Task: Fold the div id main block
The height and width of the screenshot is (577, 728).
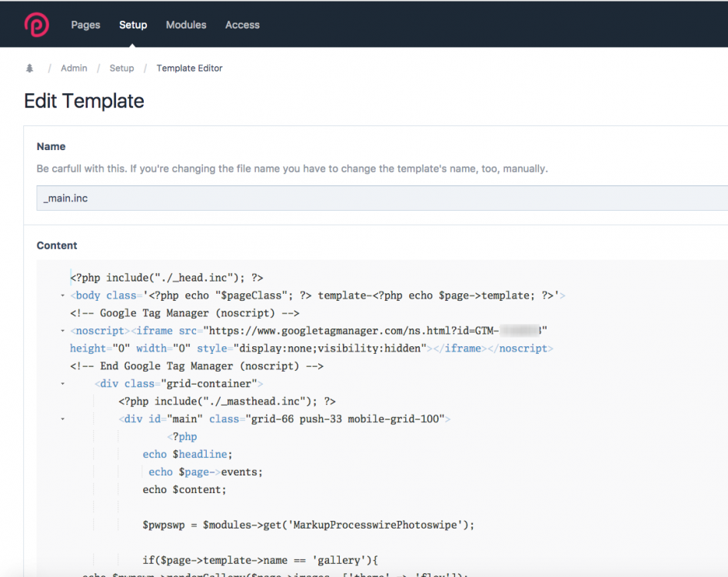Action: (62, 419)
